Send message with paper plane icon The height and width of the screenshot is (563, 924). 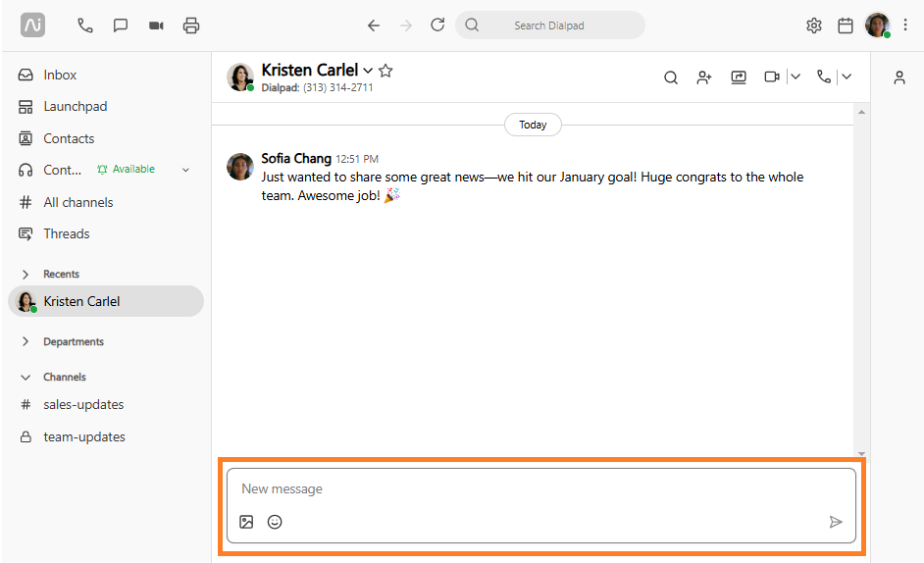836,522
